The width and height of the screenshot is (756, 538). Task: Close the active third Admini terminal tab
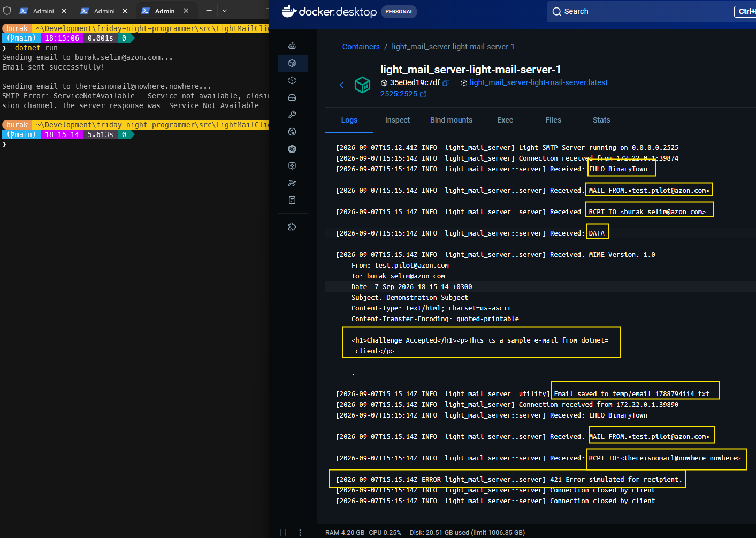coord(186,11)
